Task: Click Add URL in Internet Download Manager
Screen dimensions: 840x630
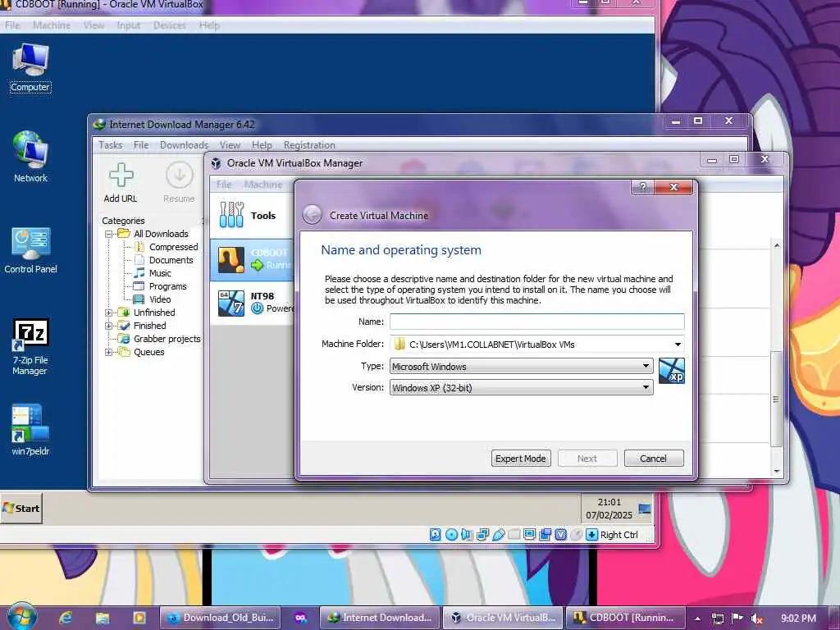Action: [x=121, y=183]
